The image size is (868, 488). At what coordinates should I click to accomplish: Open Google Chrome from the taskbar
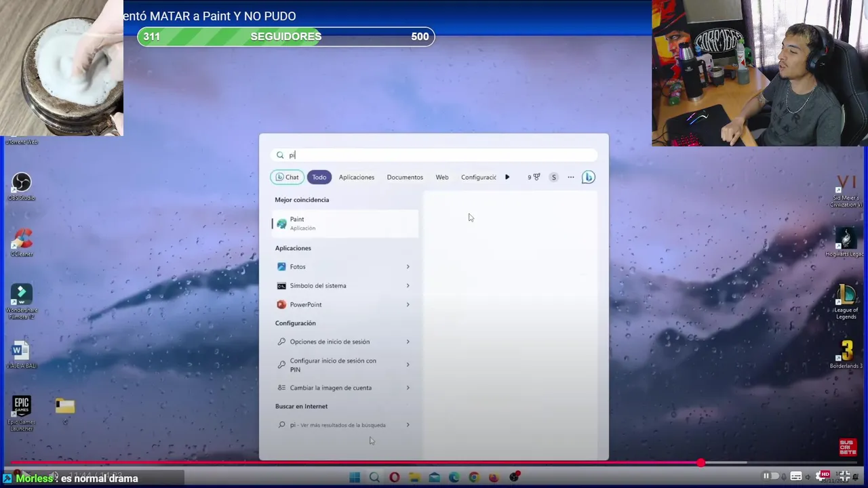474,477
